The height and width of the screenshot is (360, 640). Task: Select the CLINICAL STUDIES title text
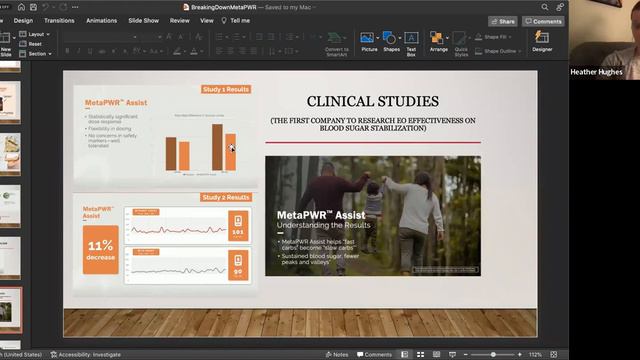(373, 101)
